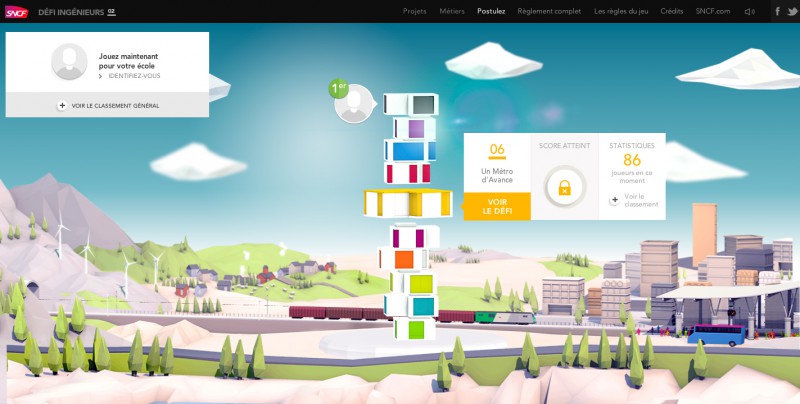Open the Facebook share icon
Screen dimensions: 800x404
pos(777,11)
